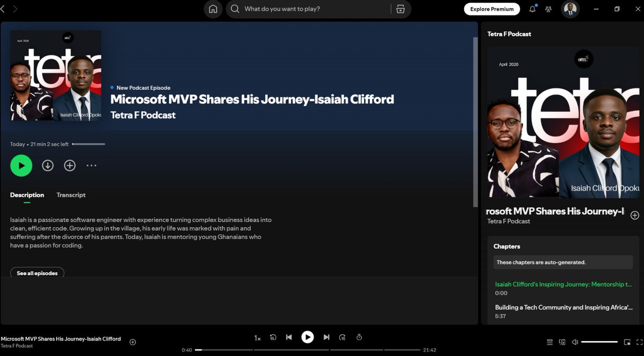Screen dimensions: 644x356
Task: Skip back 15 seconds
Action: pyautogui.click(x=273, y=337)
